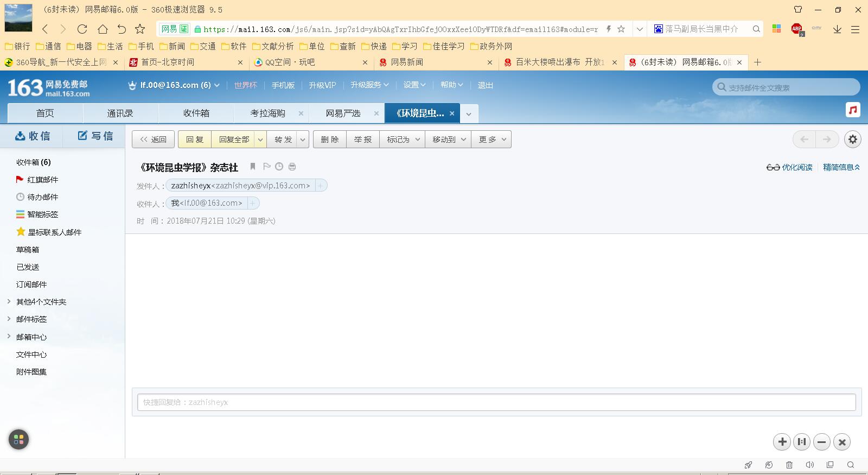
Task: Open the 转发 dropdown arrow
Action: point(303,140)
